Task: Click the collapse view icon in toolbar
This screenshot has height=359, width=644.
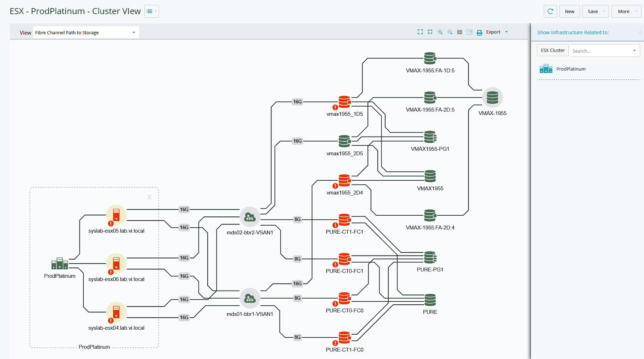Action: (430, 32)
